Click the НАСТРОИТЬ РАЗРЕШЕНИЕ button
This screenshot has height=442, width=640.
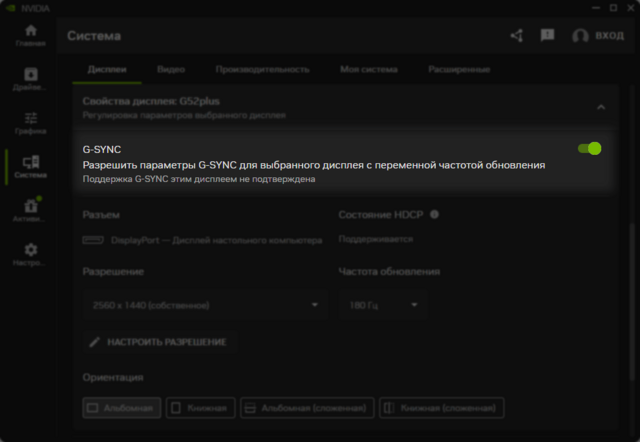click(160, 342)
